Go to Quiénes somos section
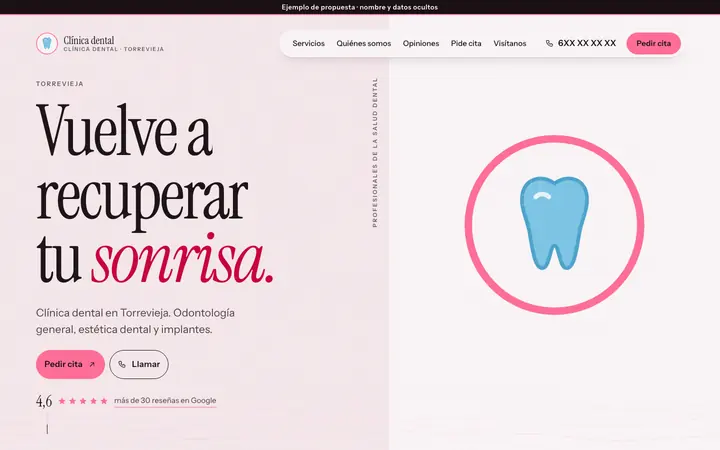 coord(364,44)
